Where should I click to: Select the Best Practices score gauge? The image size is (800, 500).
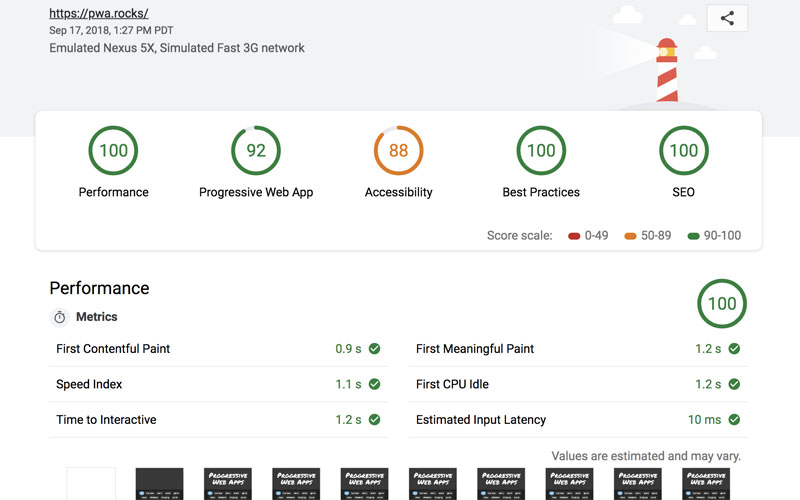click(x=541, y=151)
